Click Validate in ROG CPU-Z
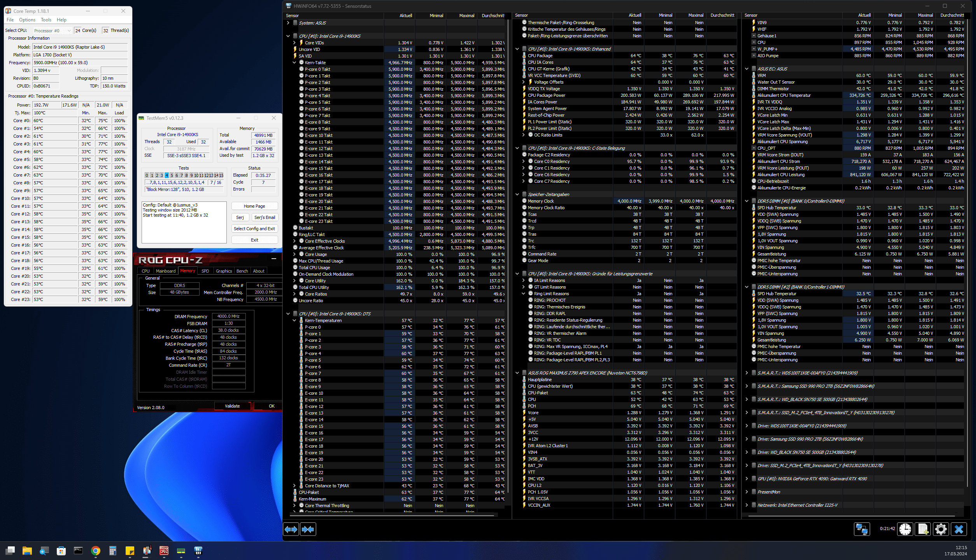 click(x=232, y=406)
